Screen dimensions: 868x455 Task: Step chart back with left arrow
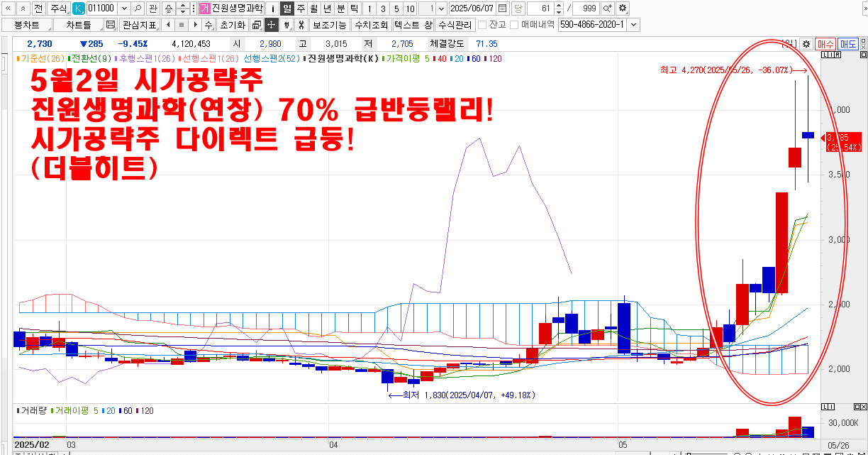pos(167,25)
